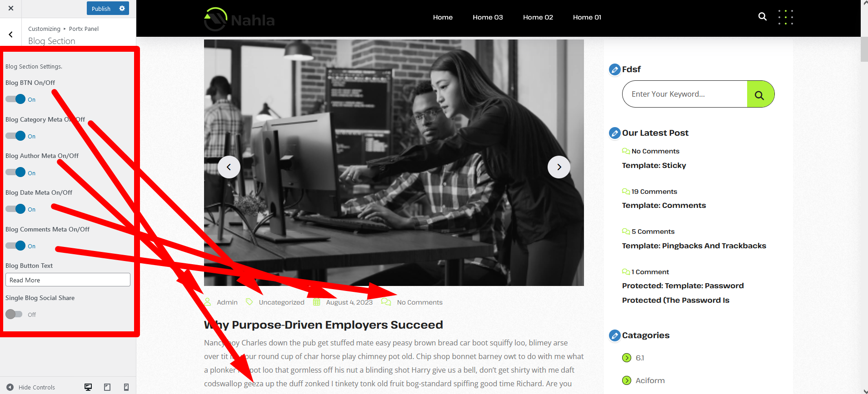Toggle Blog BTN On/Off switch
Screen dimensions: 868x394
pos(16,99)
